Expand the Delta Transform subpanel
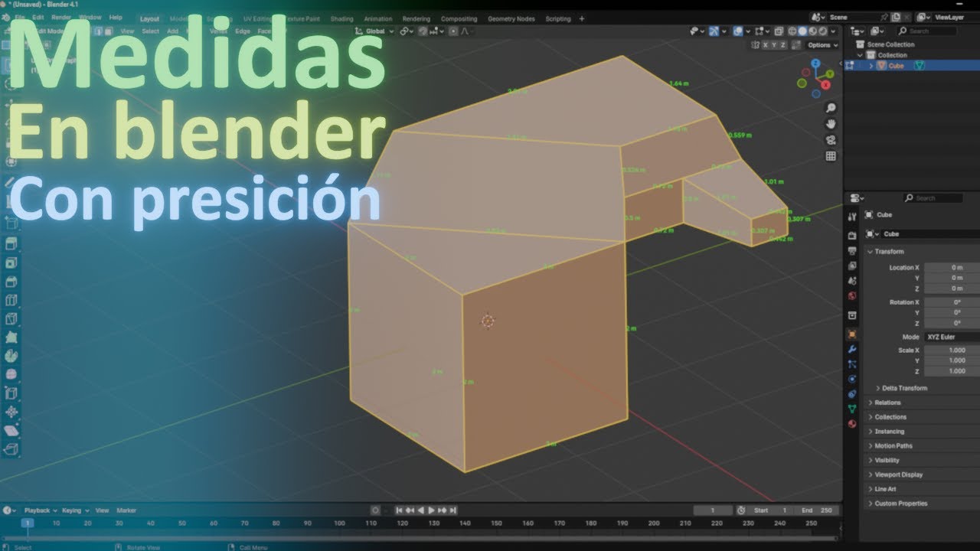 [x=903, y=388]
